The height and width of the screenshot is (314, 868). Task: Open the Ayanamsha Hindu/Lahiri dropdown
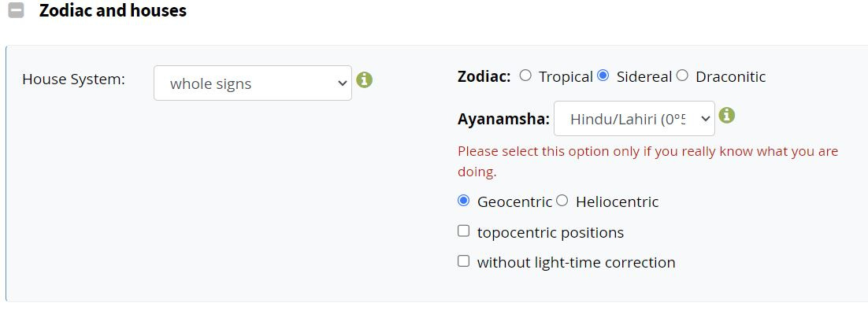tap(634, 118)
